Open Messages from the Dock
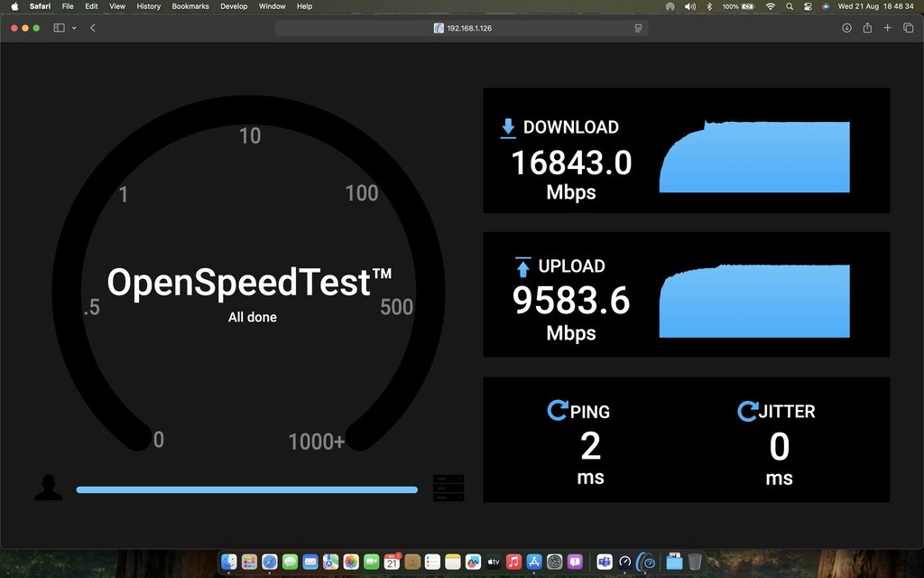The image size is (924, 578). pos(290,562)
